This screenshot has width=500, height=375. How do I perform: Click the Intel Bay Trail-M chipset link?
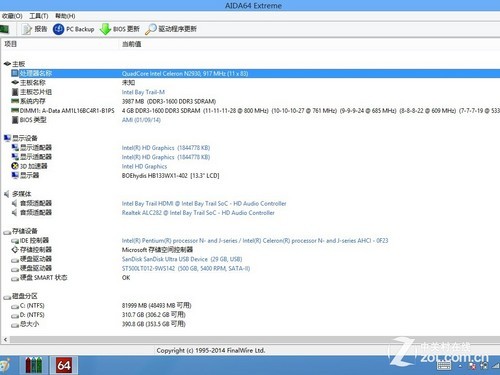coord(143,92)
